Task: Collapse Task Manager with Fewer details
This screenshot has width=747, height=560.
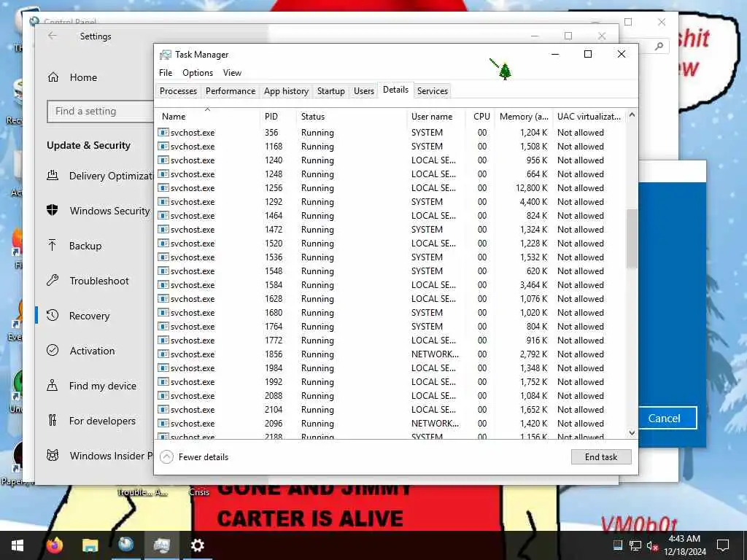Action: pos(194,457)
